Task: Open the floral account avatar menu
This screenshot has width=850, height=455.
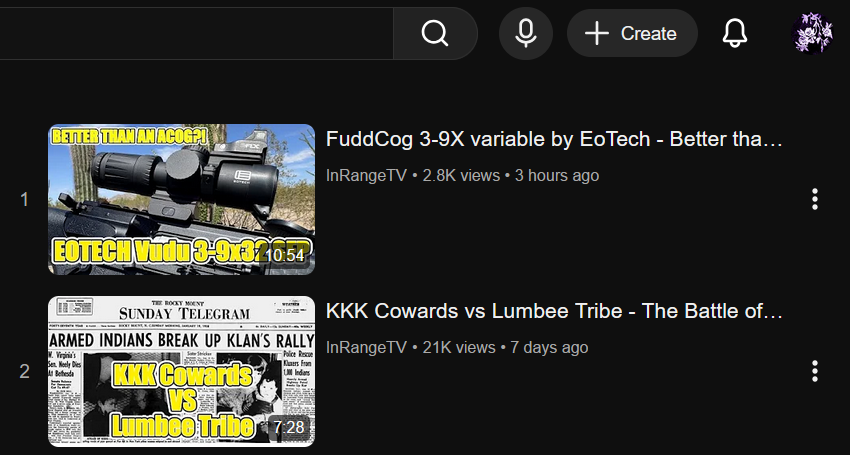Action: (x=812, y=34)
